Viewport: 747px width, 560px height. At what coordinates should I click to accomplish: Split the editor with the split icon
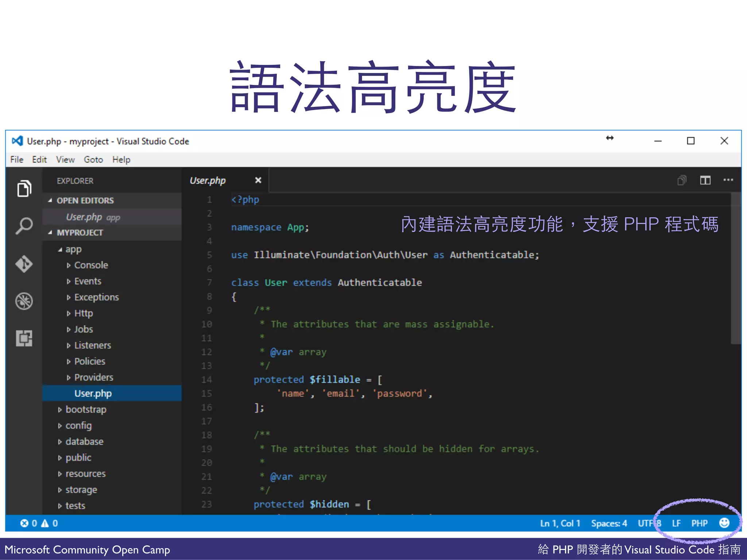coord(705,180)
